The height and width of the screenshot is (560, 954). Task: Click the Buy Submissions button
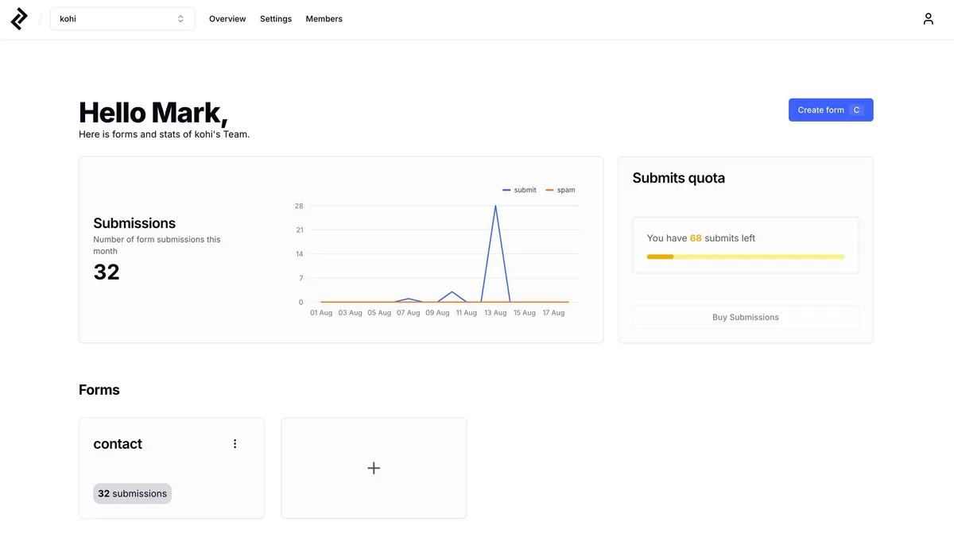[x=745, y=317]
